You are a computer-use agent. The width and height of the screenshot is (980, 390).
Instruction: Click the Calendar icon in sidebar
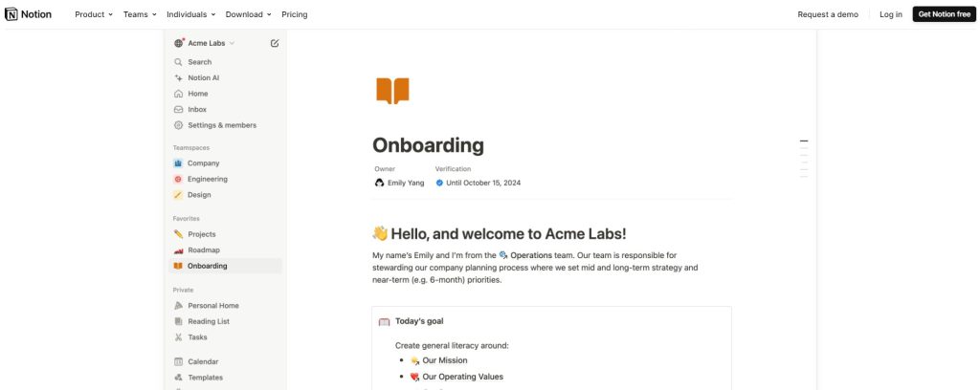click(178, 361)
